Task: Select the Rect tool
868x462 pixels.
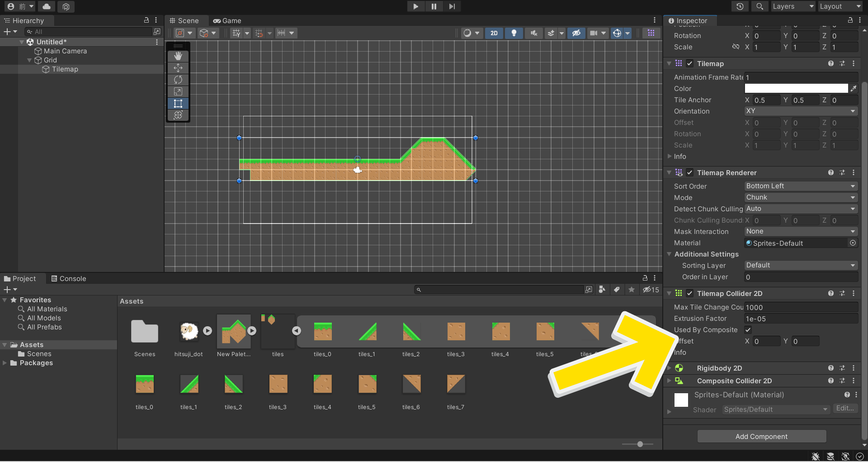Action: (178, 103)
